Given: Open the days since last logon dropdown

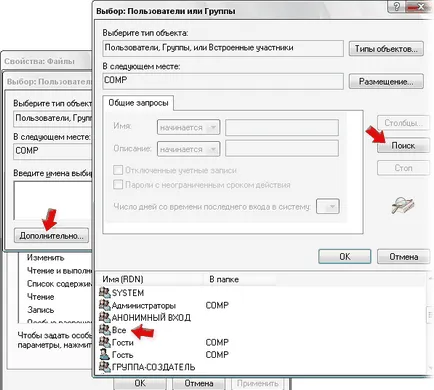Looking at the screenshot, I should tap(328, 206).
